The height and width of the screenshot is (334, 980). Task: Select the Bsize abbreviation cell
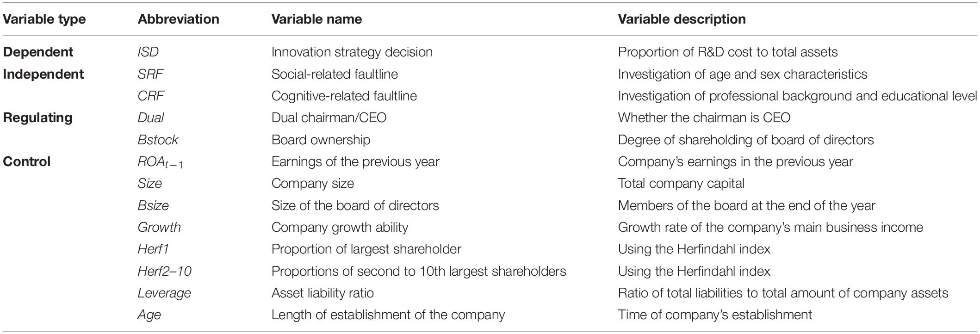[153, 205]
